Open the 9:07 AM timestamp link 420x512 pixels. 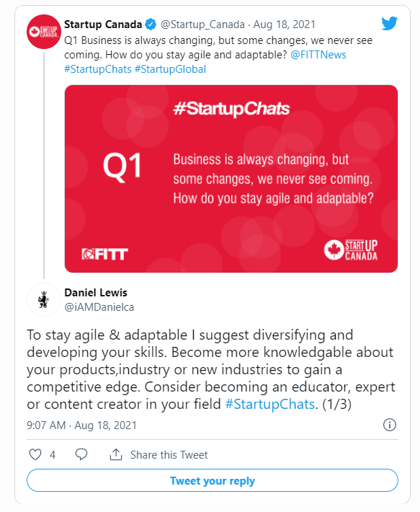click(x=81, y=425)
